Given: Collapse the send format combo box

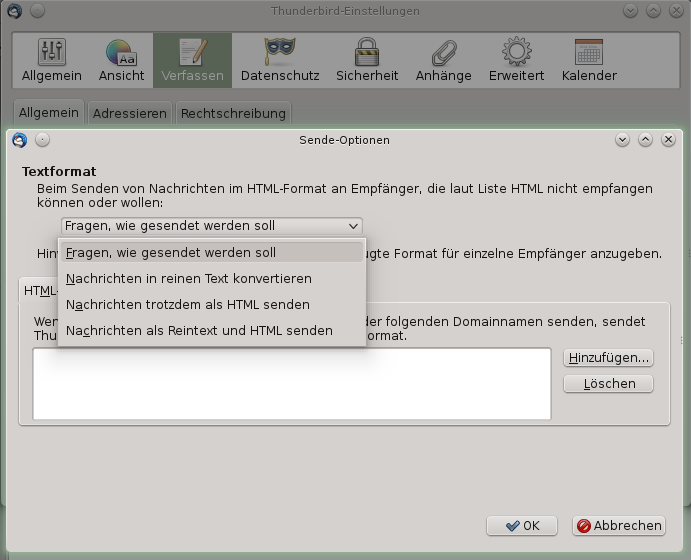Looking at the screenshot, I should (212, 226).
